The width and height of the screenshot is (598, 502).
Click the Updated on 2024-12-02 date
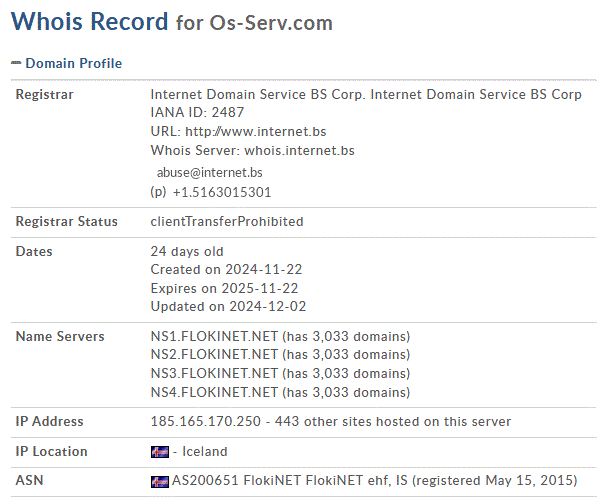click(228, 307)
